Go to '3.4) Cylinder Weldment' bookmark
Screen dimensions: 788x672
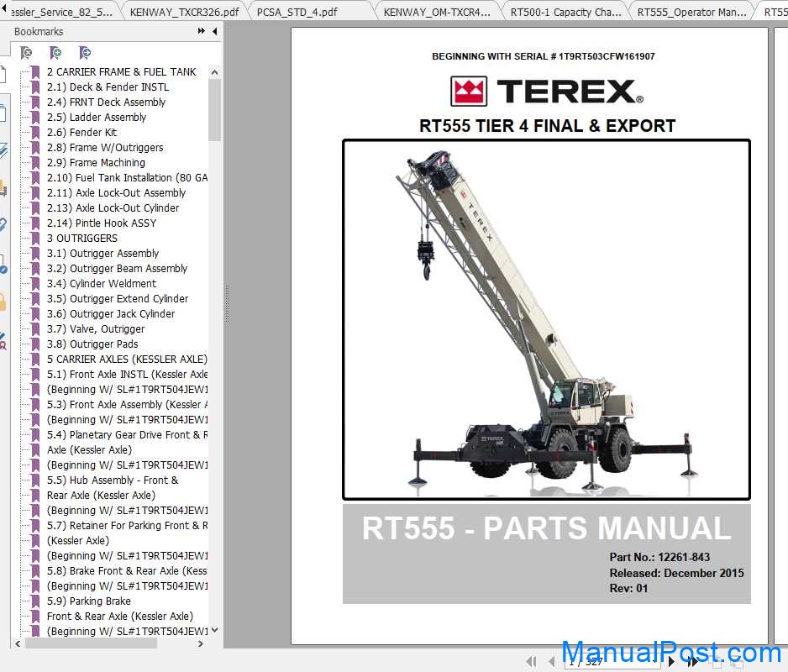tap(102, 283)
